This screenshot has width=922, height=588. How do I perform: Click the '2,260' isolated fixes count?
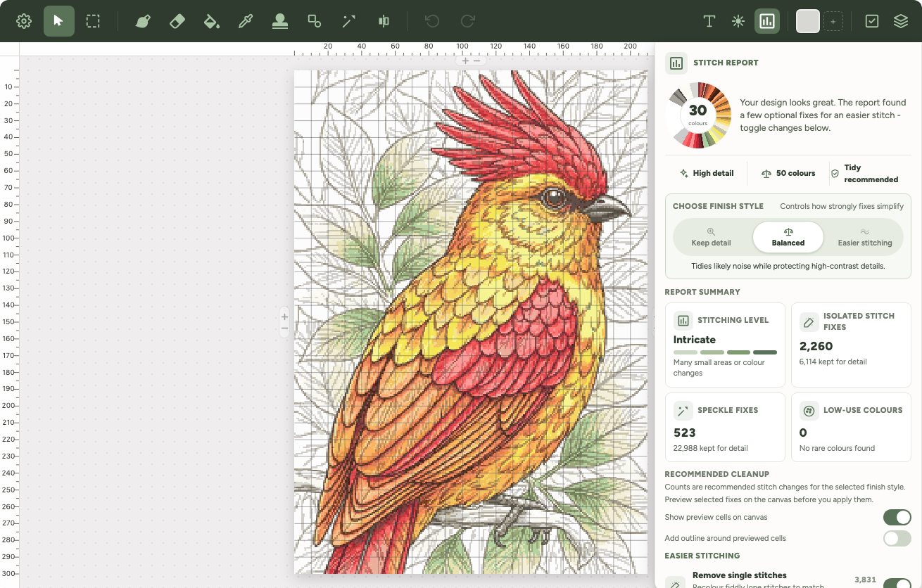[x=816, y=346]
